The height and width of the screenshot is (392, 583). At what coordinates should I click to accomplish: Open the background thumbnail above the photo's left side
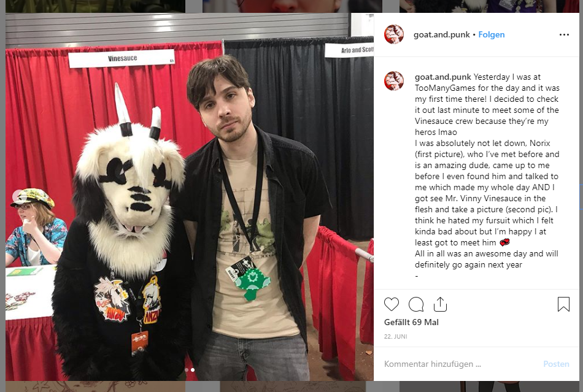pos(95,6)
